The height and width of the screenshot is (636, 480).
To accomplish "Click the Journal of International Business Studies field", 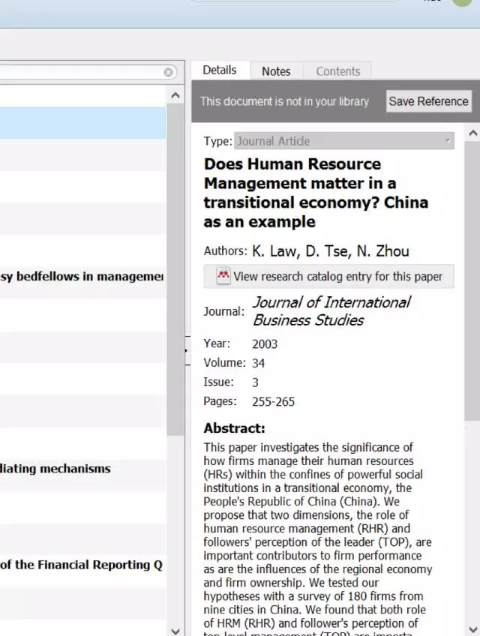I will pos(332,311).
